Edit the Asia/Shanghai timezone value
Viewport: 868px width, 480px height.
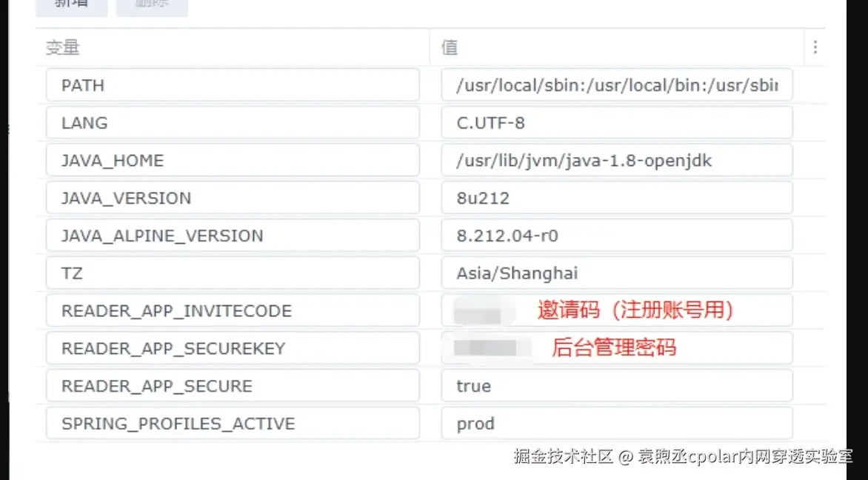pyautogui.click(x=616, y=273)
